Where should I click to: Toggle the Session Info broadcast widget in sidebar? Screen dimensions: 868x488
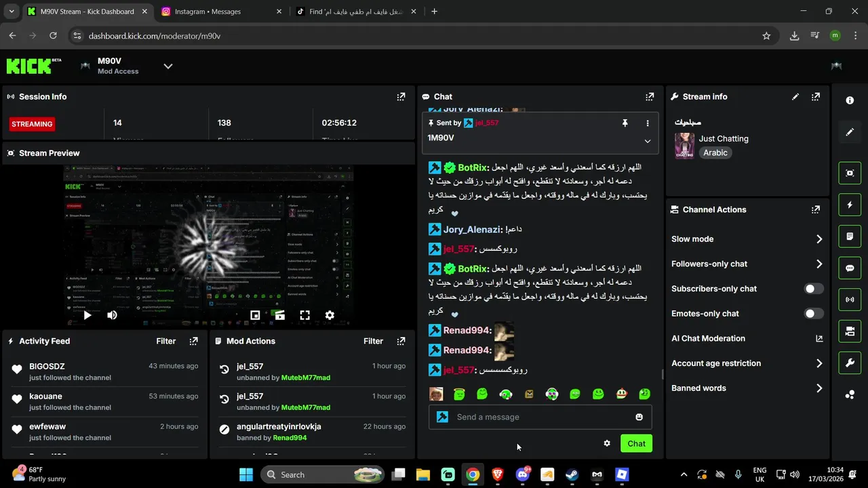[x=850, y=300]
